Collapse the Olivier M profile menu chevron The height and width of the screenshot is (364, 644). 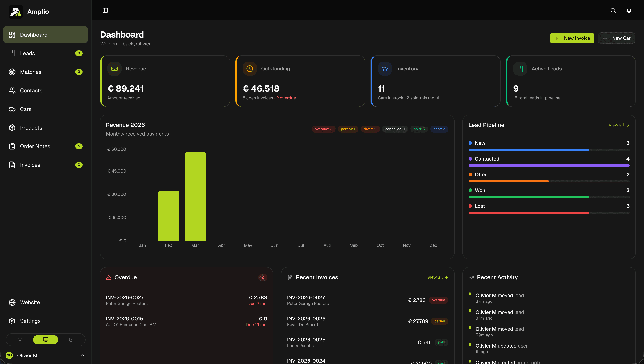[82, 355]
